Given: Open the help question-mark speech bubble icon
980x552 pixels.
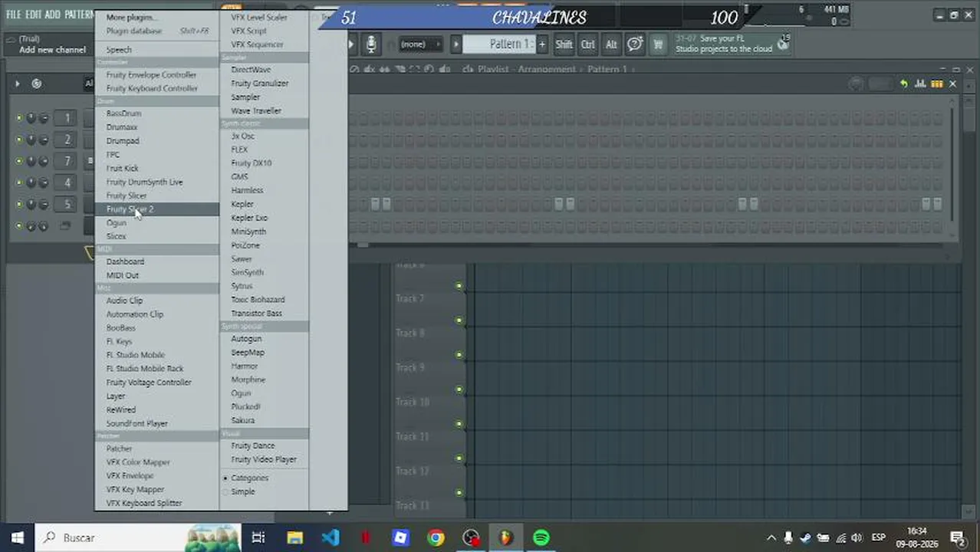Looking at the screenshot, I should (x=635, y=44).
